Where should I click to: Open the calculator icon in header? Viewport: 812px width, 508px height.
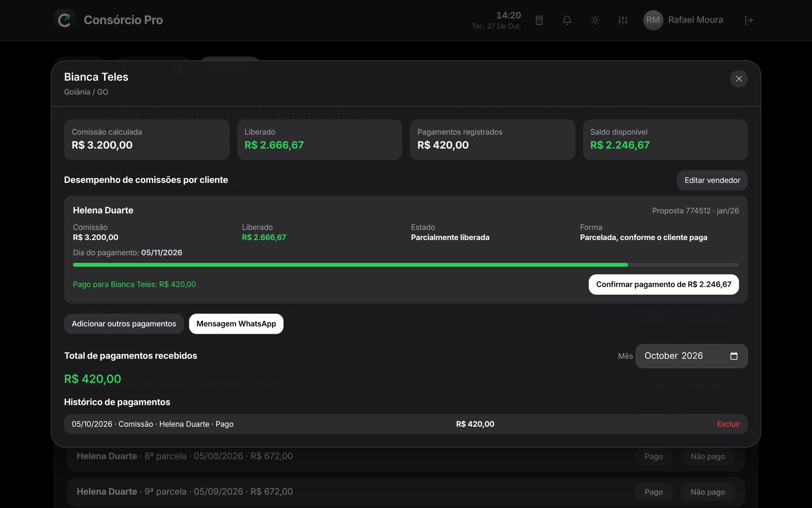click(539, 20)
